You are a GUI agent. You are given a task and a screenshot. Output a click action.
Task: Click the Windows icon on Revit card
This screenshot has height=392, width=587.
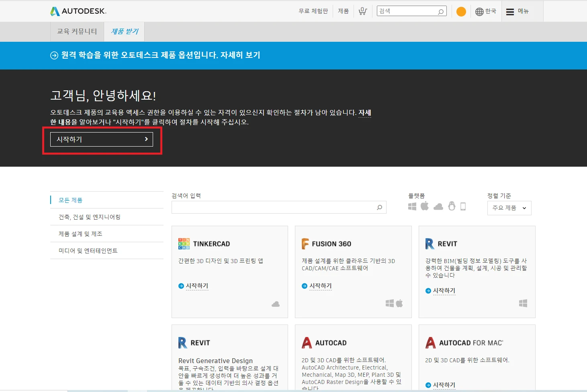point(523,303)
